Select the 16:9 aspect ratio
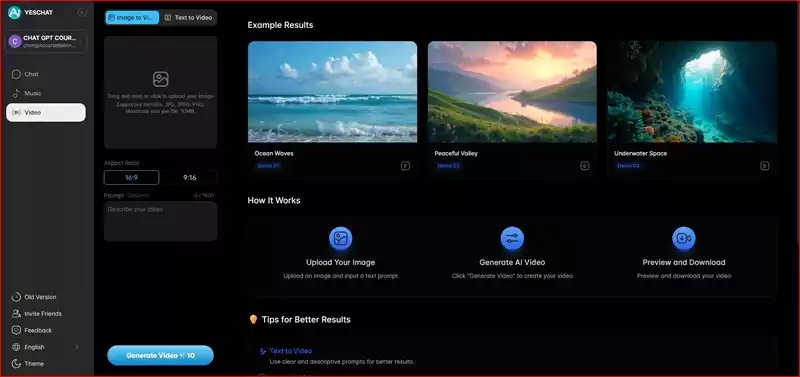Image resolution: width=800 pixels, height=377 pixels. [132, 178]
